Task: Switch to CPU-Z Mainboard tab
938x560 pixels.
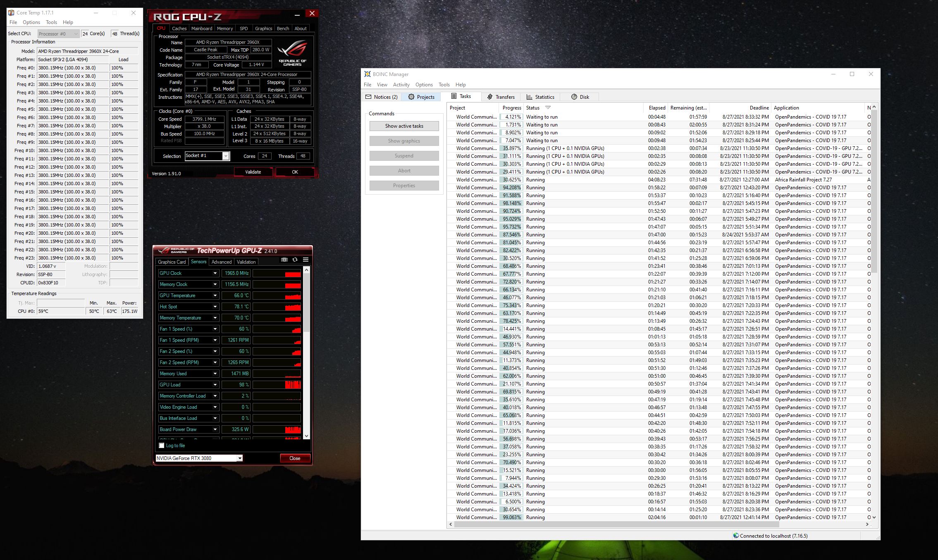Action: [202, 29]
